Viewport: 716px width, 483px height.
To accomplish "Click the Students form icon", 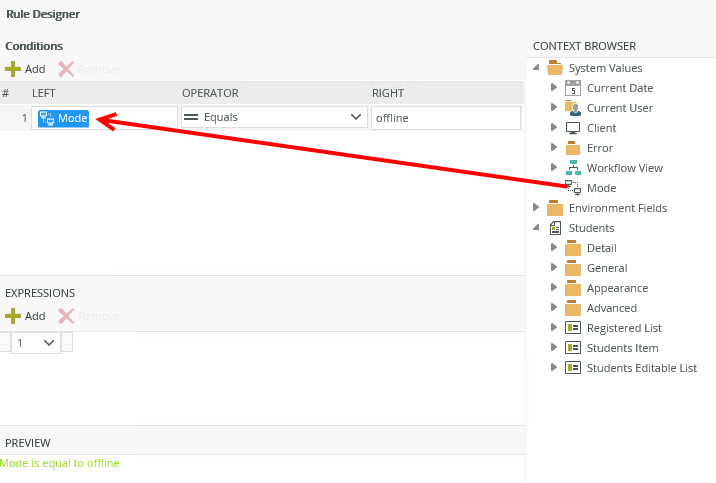I will (555, 228).
